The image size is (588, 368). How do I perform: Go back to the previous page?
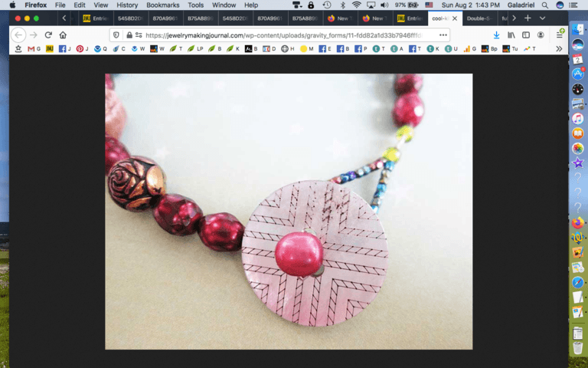tap(19, 35)
